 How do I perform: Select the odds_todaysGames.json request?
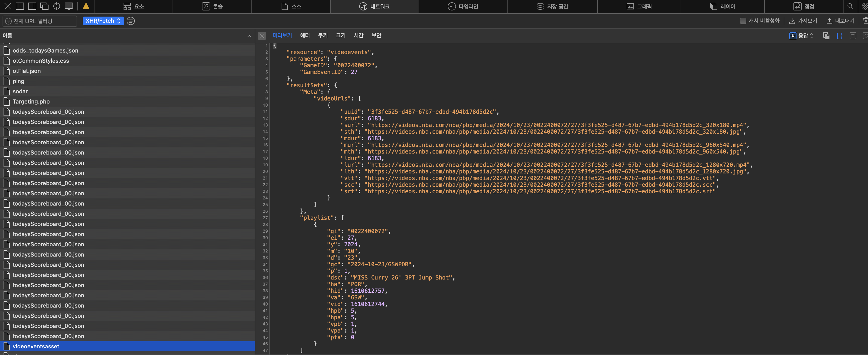point(127,50)
